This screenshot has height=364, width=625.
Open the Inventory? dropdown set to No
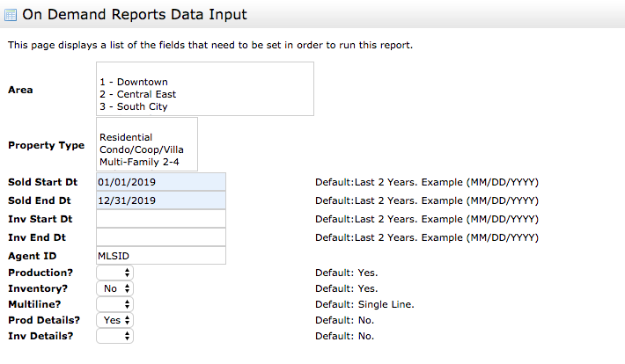tap(114, 288)
